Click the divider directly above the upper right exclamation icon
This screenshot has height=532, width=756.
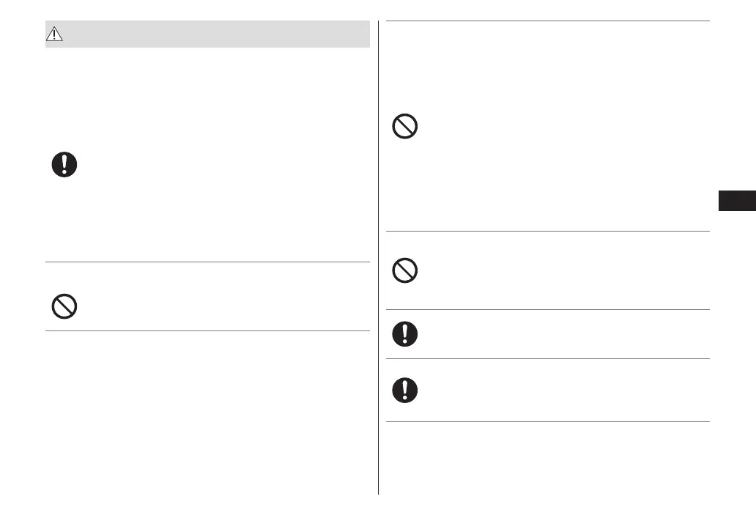[x=547, y=310]
